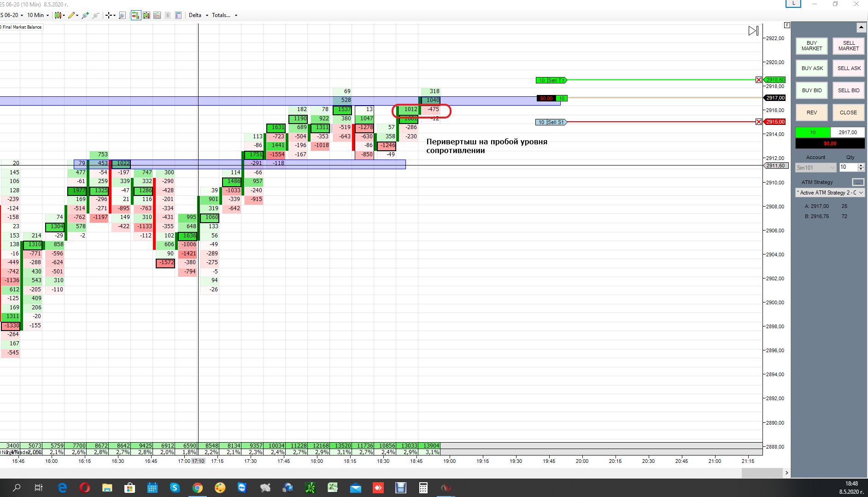Decrease quantity with the down arrow
868x497 pixels.
point(861,169)
